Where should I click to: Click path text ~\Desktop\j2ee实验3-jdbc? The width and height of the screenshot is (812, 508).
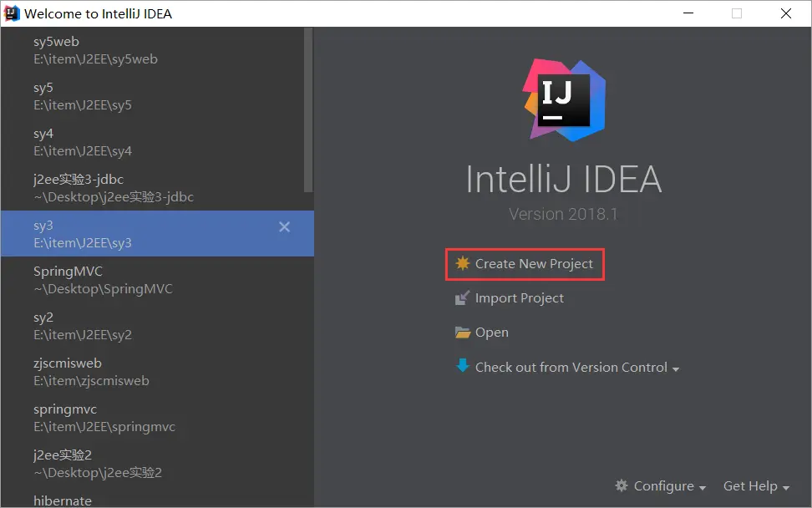(x=114, y=197)
